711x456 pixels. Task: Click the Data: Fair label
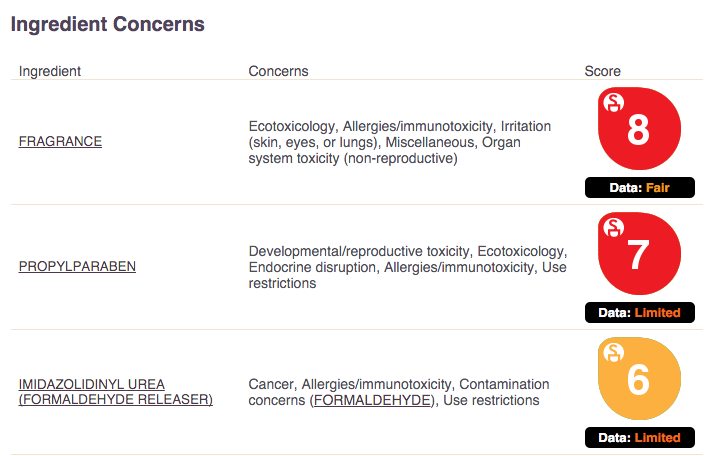point(639,188)
